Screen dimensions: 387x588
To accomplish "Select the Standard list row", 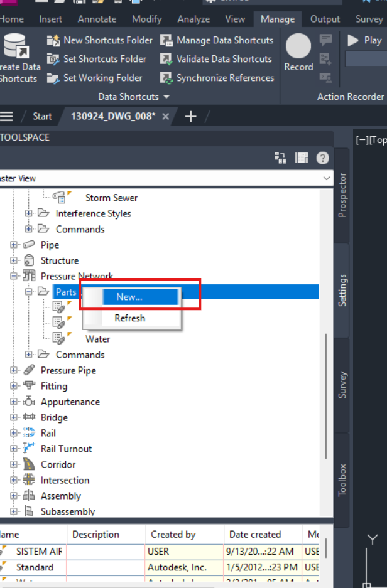I will pos(160,567).
